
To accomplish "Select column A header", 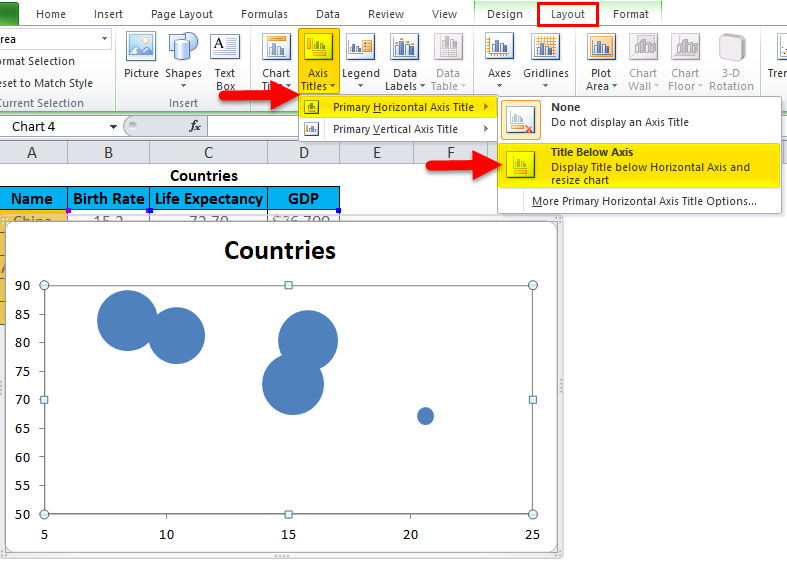I will (x=32, y=153).
